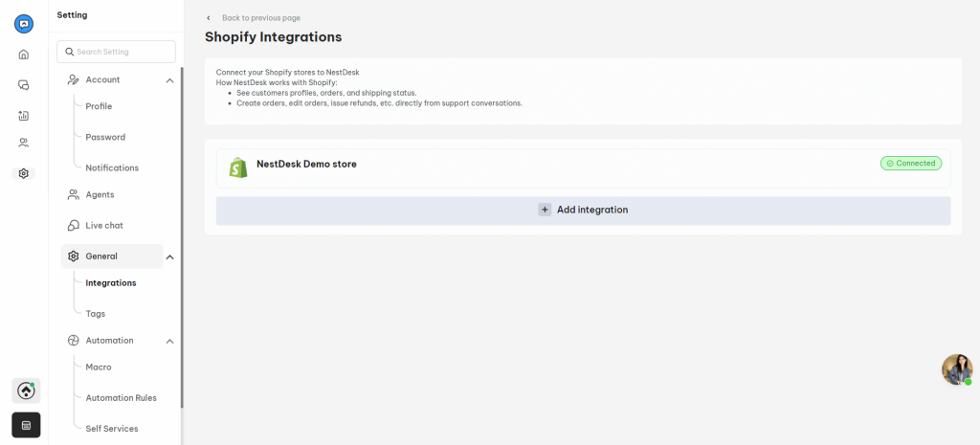This screenshot has height=445, width=980.
Task: Go to Home via the house icon
Action: coord(24,55)
